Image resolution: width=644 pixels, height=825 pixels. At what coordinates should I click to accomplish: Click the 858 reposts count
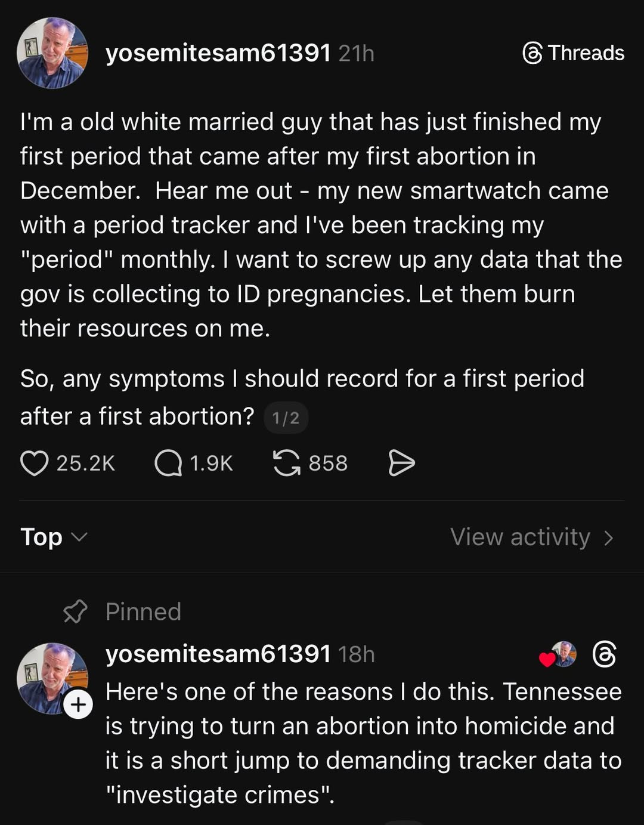coord(327,463)
